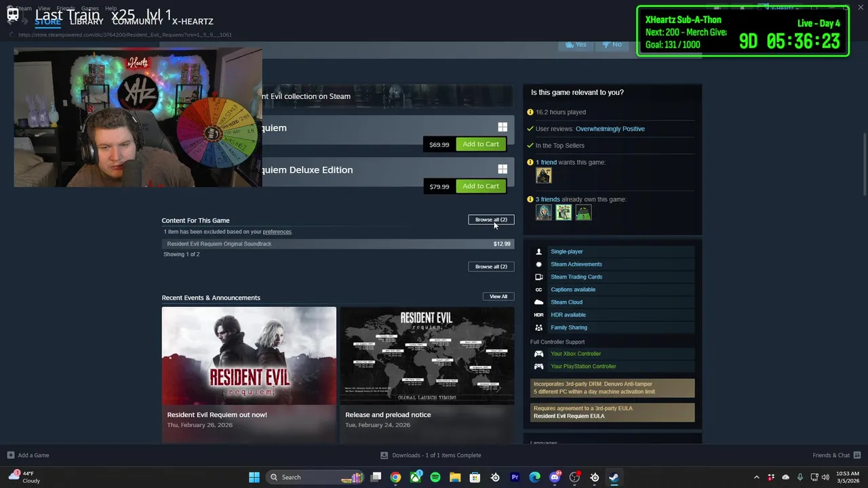Open Microsoft Edge from the taskbar
This screenshot has width=868, height=488.
coord(534,477)
